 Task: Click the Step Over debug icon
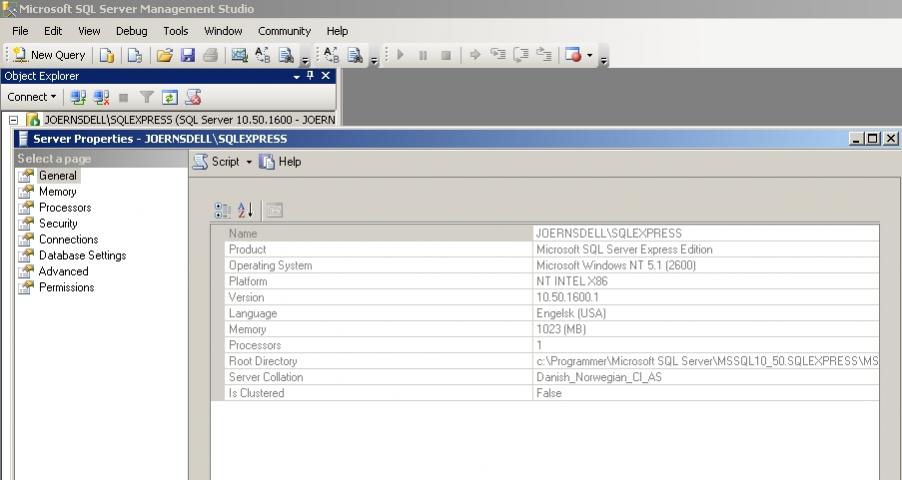click(x=521, y=55)
